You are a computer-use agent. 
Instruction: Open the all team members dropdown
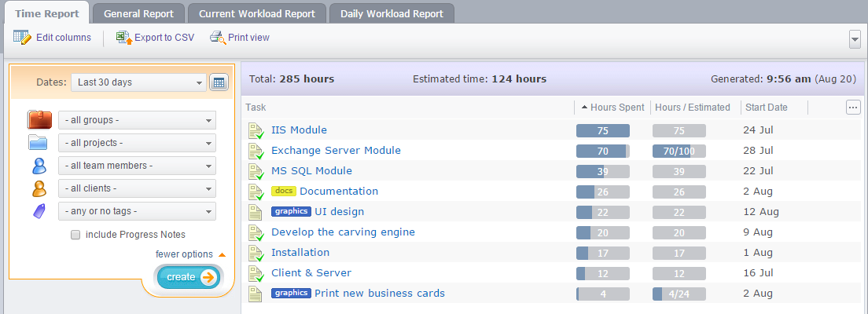[x=137, y=166]
